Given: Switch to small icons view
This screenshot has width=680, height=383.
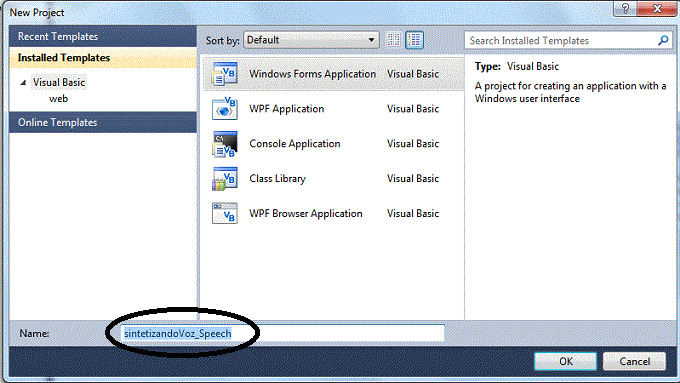Looking at the screenshot, I should coord(394,40).
